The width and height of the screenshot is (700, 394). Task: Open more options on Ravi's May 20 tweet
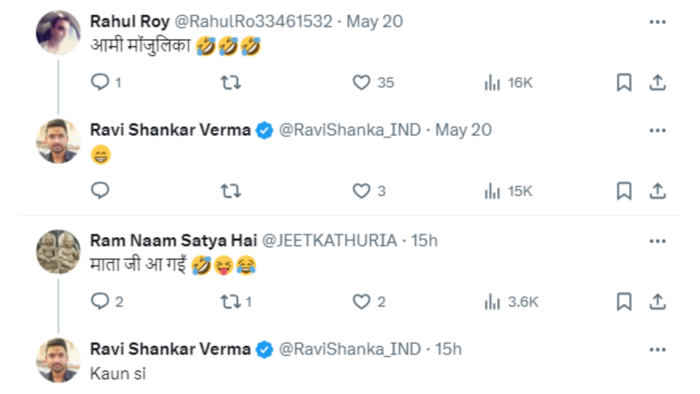(x=658, y=130)
